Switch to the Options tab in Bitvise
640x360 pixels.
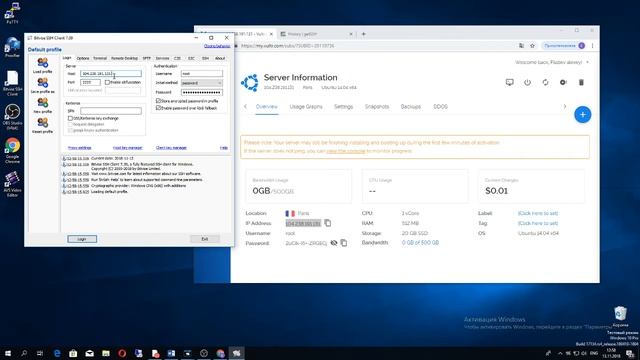click(82, 58)
